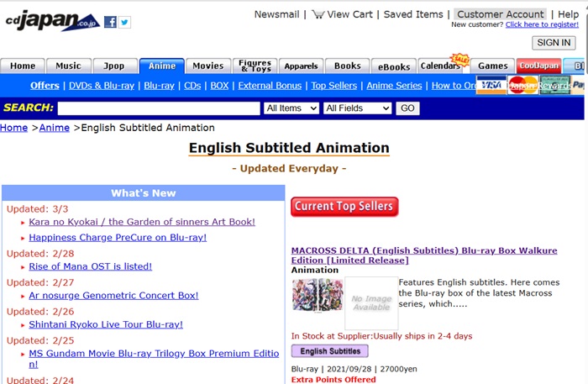Click the Customer Account link
Image resolution: width=588 pixels, height=384 pixels.
(x=501, y=14)
